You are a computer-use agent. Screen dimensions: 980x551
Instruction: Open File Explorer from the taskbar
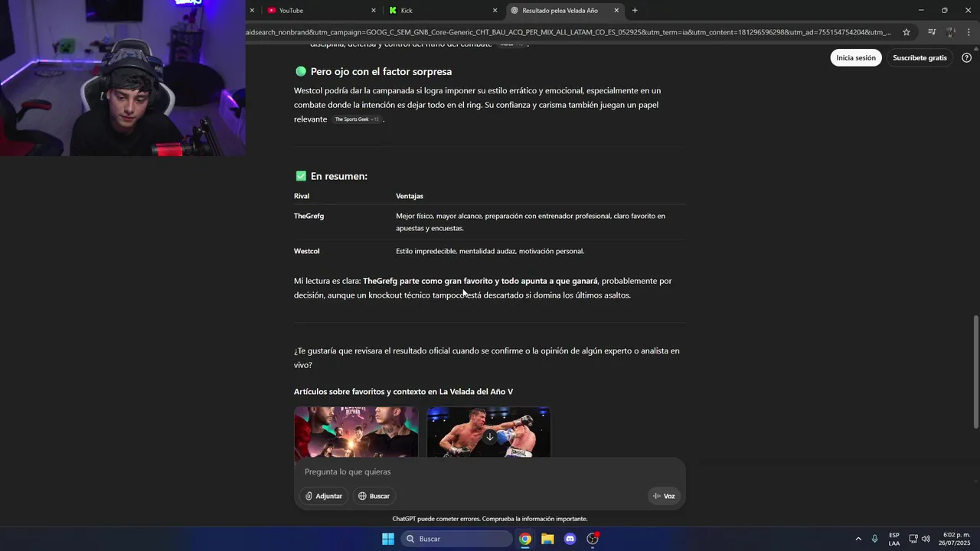point(547,539)
